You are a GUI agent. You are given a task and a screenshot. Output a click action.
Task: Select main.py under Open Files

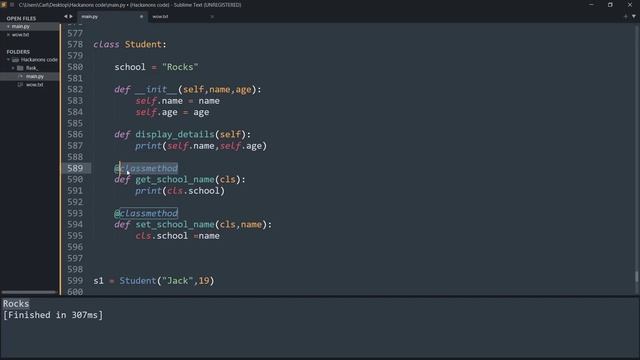20,26
